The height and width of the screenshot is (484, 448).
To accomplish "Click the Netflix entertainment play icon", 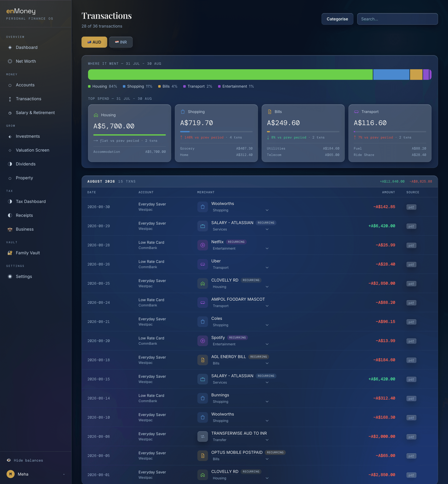I will tap(203, 245).
